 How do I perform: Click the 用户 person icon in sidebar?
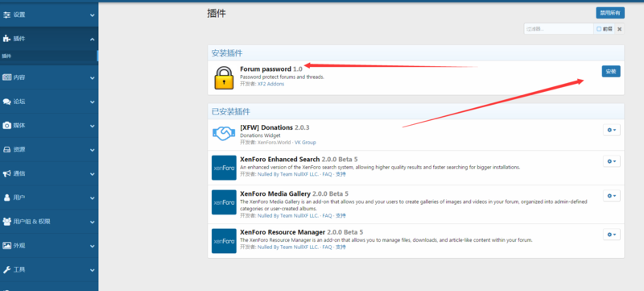coord(6,197)
